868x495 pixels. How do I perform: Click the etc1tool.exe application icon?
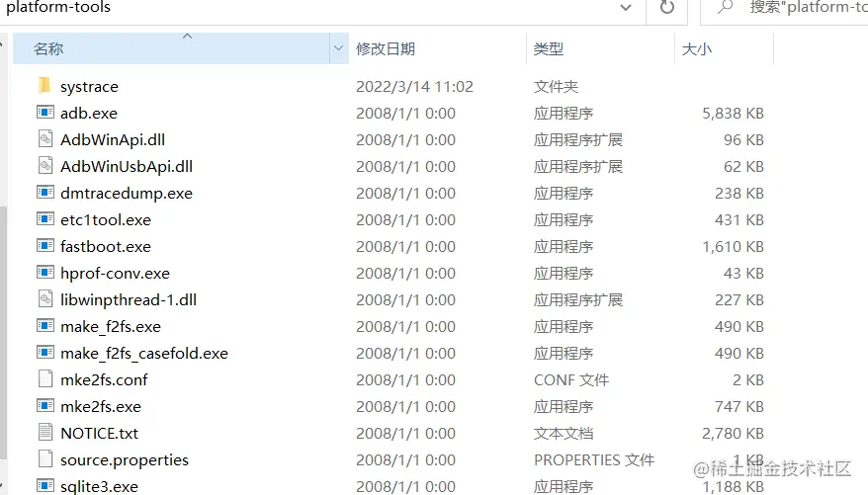[45, 219]
